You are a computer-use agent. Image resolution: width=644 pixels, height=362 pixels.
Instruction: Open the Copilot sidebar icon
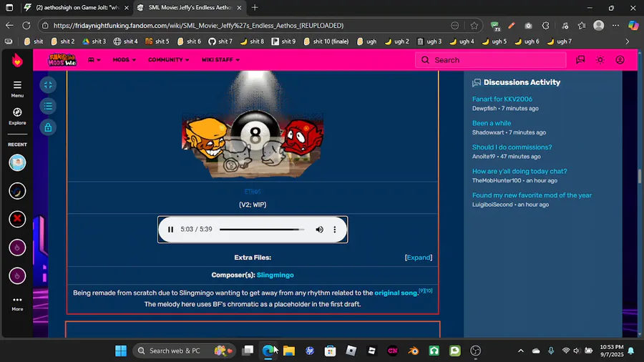(633, 26)
